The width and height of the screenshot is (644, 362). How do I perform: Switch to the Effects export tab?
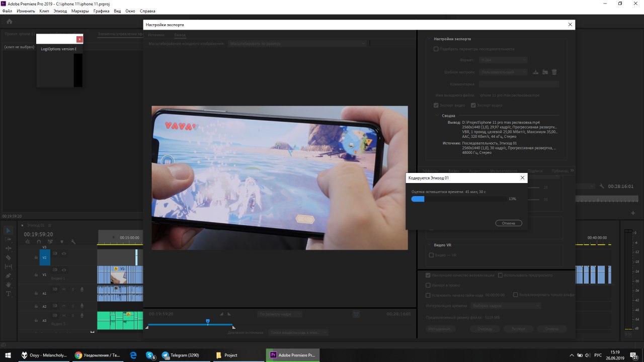coord(430,171)
